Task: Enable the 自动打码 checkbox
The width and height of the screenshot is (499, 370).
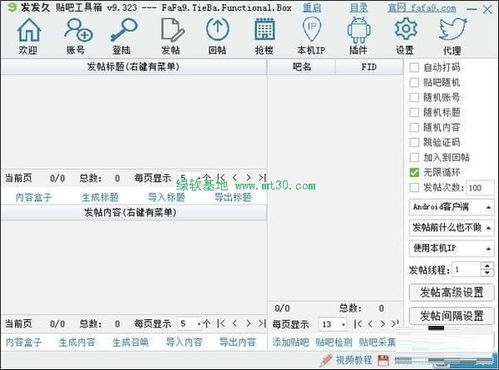Action: [x=414, y=68]
